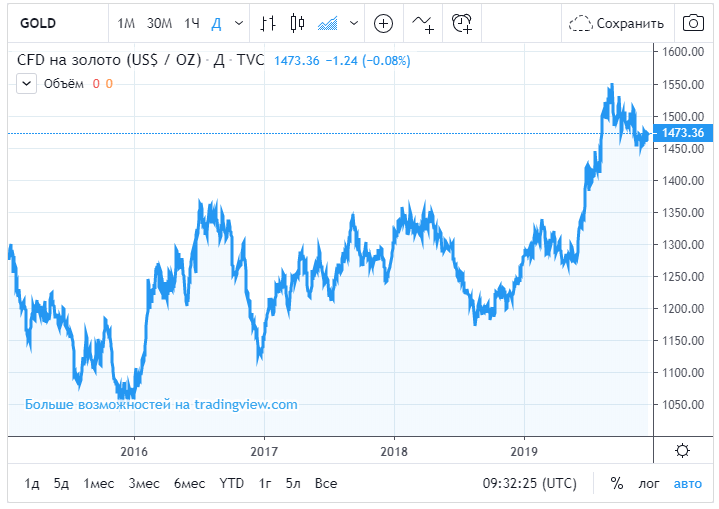
Task: Expand the time interval dropdown arrow
Action: (x=239, y=23)
